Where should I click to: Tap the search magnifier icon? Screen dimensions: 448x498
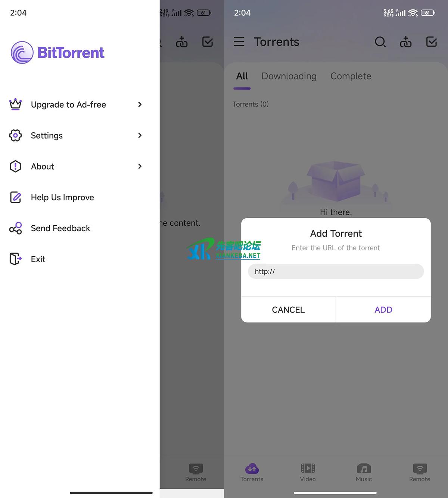tap(380, 42)
